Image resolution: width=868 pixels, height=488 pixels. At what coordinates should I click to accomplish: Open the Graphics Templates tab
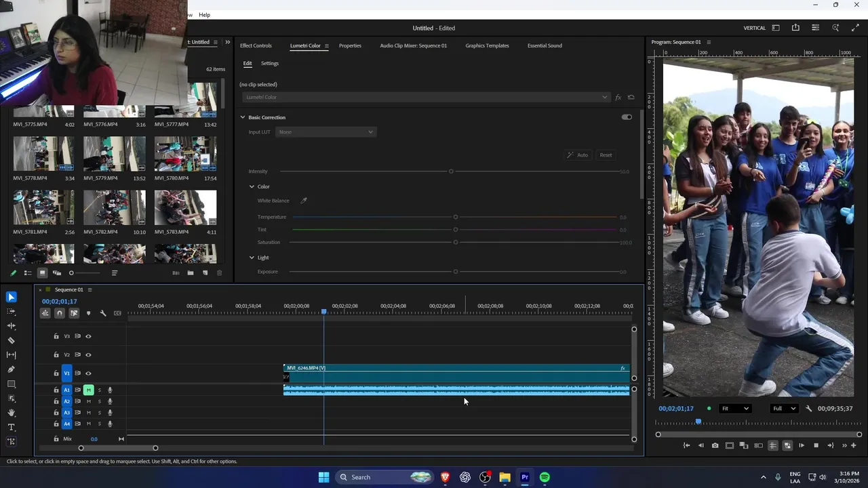(487, 45)
